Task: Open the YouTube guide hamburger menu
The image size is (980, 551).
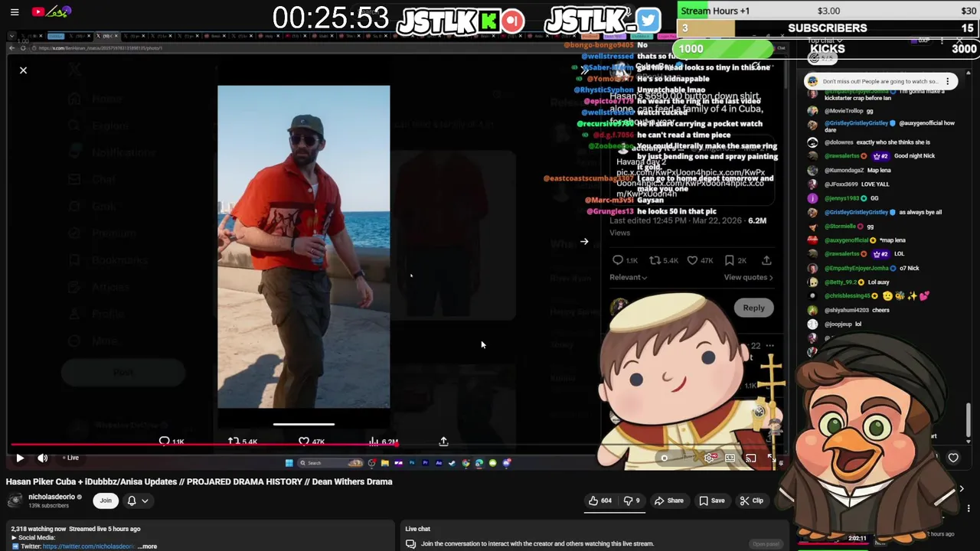Action: 15,11
